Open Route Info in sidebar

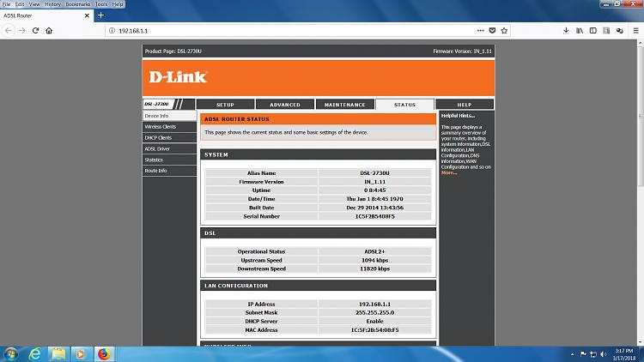click(169, 171)
